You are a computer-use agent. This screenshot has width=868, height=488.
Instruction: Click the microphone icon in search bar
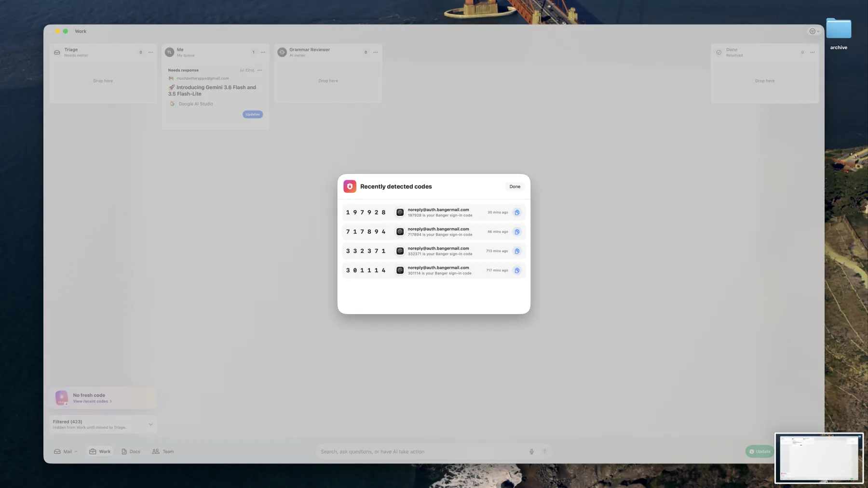click(x=531, y=451)
